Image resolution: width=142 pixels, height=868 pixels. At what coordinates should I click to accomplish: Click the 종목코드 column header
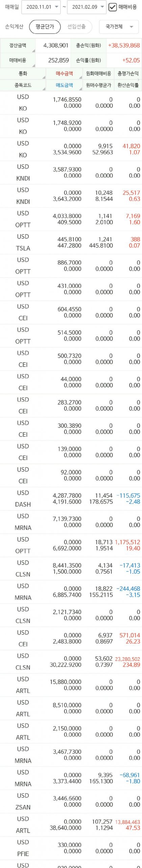tap(23, 85)
